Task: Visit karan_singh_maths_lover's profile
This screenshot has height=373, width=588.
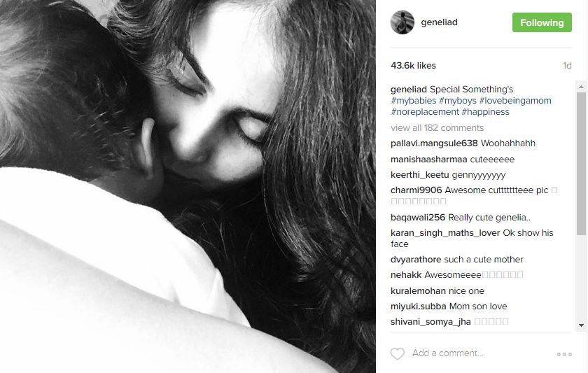Action: click(x=445, y=233)
